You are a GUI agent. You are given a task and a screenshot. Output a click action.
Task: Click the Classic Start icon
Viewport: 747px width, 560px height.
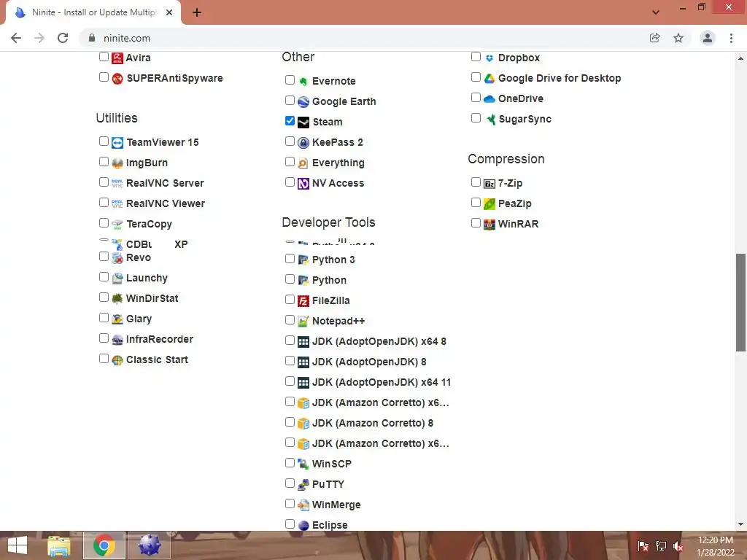[x=117, y=360]
